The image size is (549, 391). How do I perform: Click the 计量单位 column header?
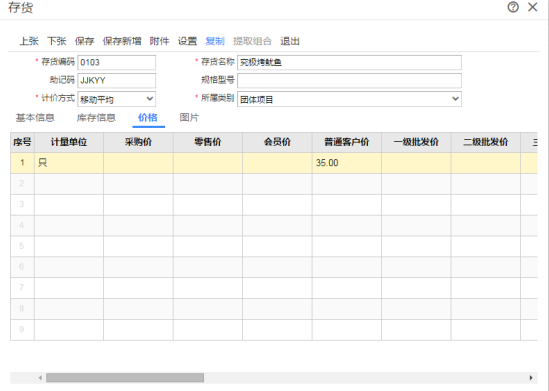click(x=69, y=142)
